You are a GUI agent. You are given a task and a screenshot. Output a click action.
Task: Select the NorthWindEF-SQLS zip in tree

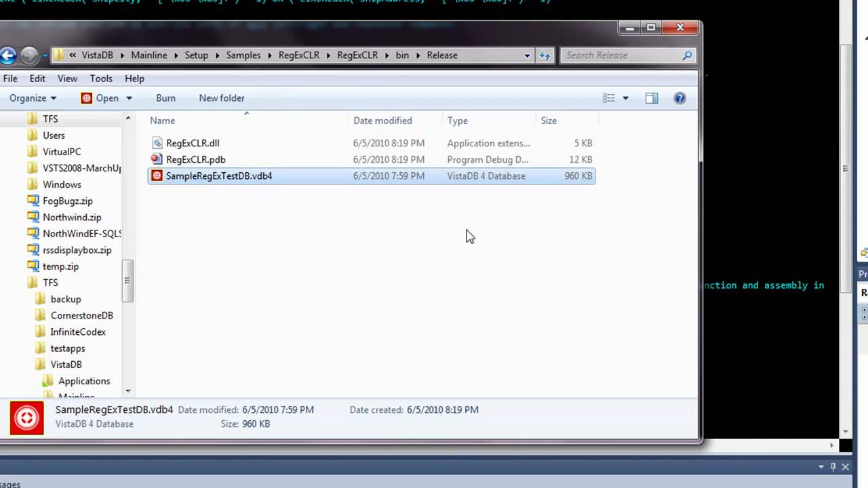(82, 233)
